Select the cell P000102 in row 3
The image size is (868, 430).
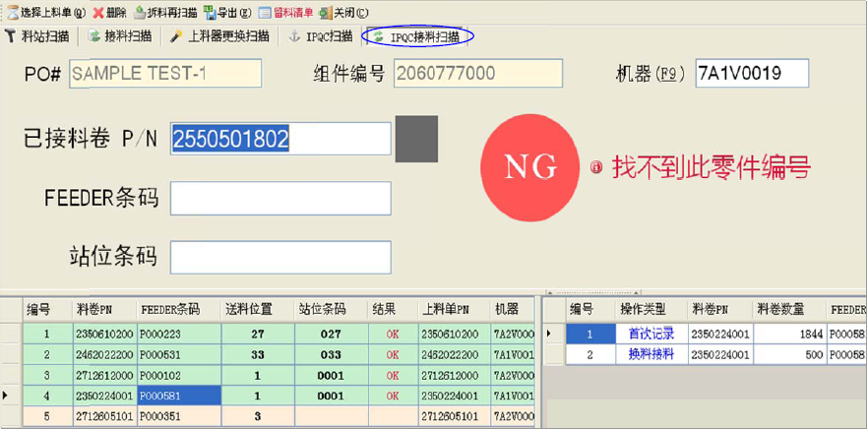(179, 376)
